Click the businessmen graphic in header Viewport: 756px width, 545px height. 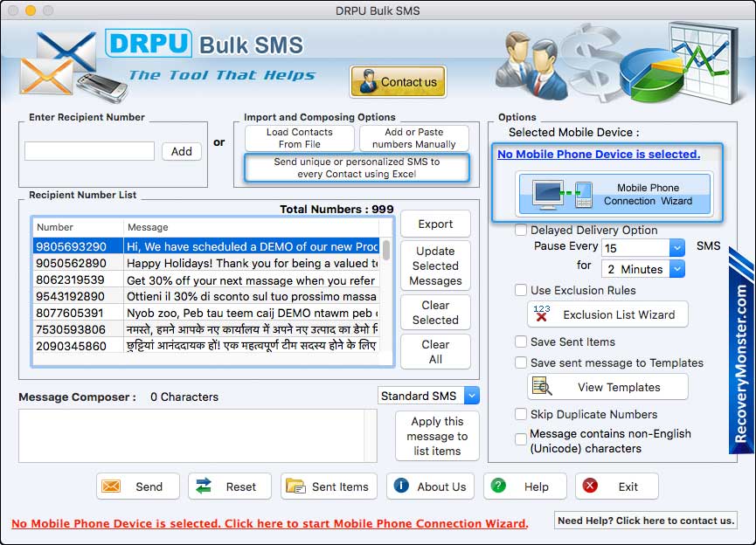coord(531,65)
